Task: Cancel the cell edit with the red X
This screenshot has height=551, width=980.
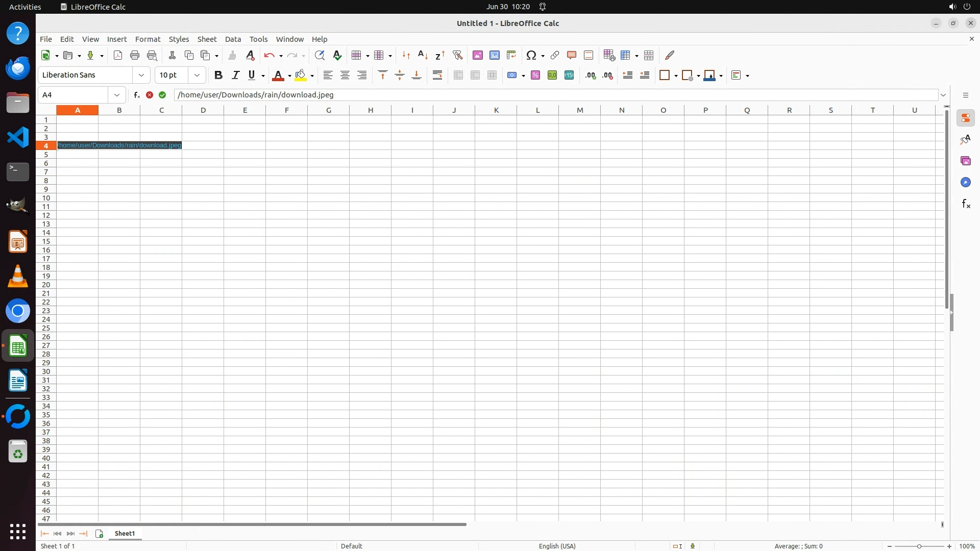Action: point(150,95)
